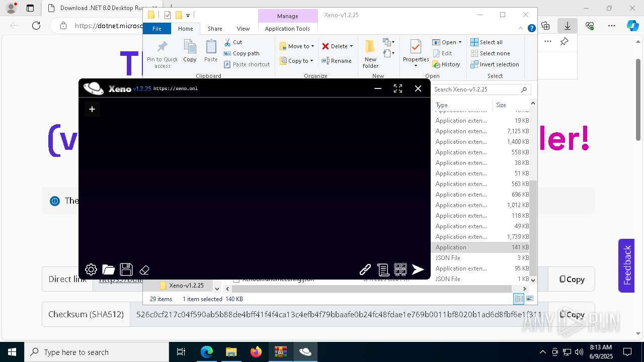Open the Feedback side button
The width and height of the screenshot is (644, 362).
[626, 265]
